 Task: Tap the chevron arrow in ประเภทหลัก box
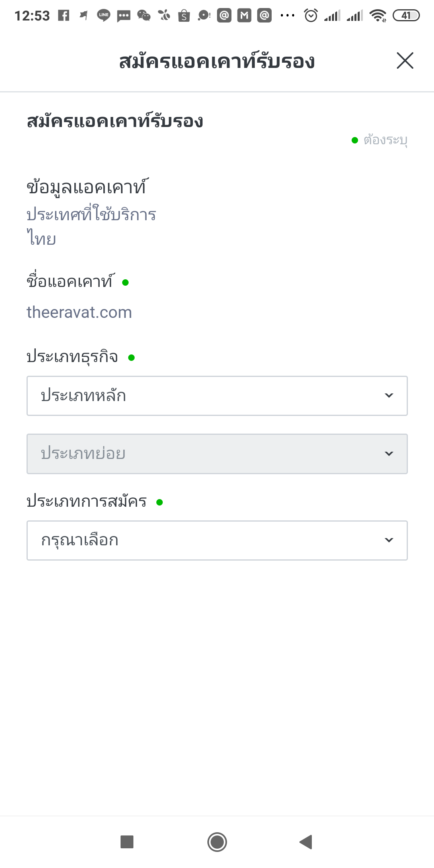(x=389, y=395)
